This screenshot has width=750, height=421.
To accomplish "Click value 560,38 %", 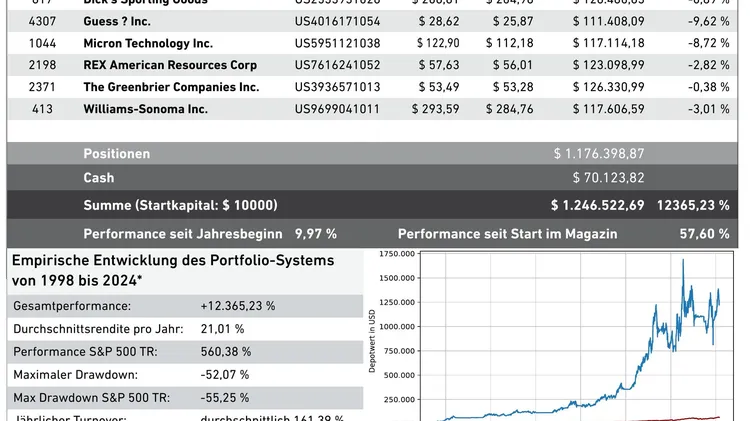I will point(226,352).
